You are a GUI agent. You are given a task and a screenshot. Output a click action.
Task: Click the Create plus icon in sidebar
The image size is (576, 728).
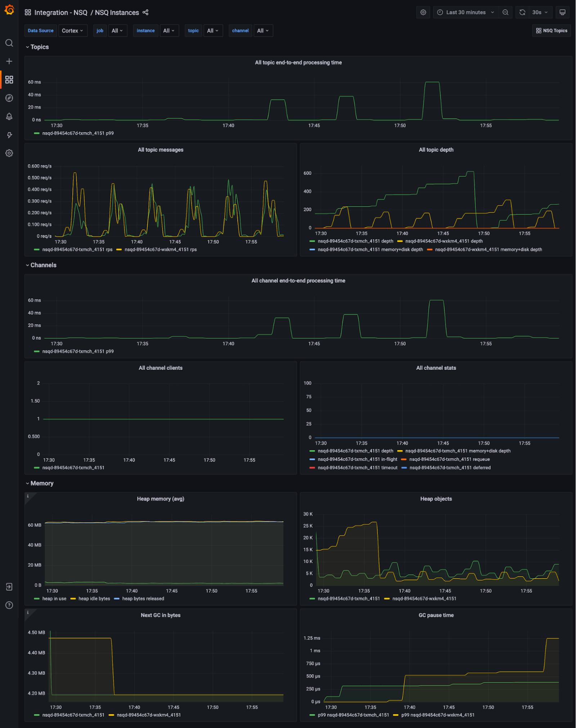tap(9, 61)
